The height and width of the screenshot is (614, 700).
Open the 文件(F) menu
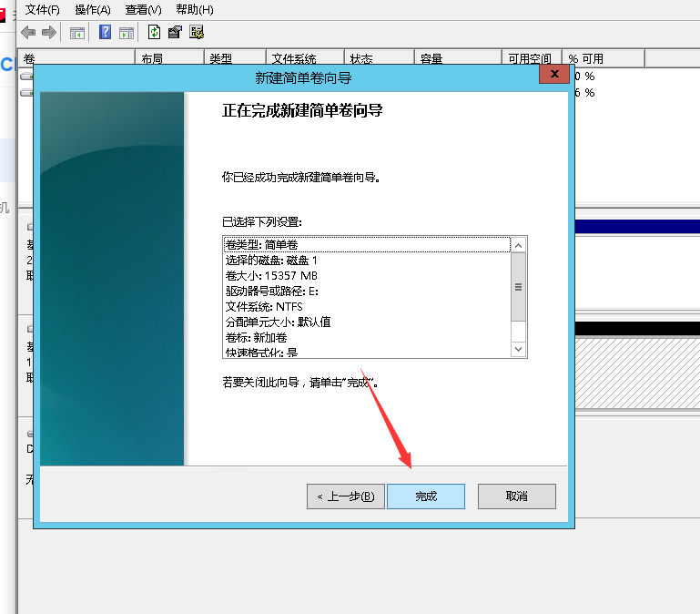pos(43,9)
